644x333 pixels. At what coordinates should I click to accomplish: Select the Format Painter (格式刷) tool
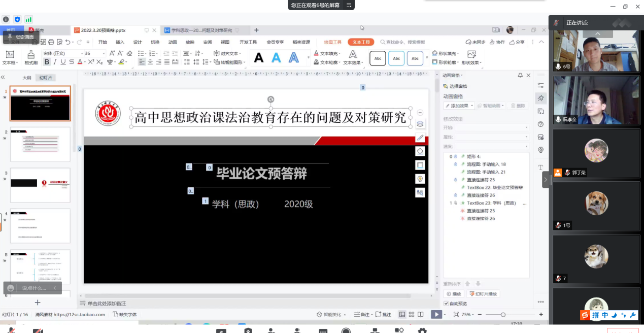(31, 57)
